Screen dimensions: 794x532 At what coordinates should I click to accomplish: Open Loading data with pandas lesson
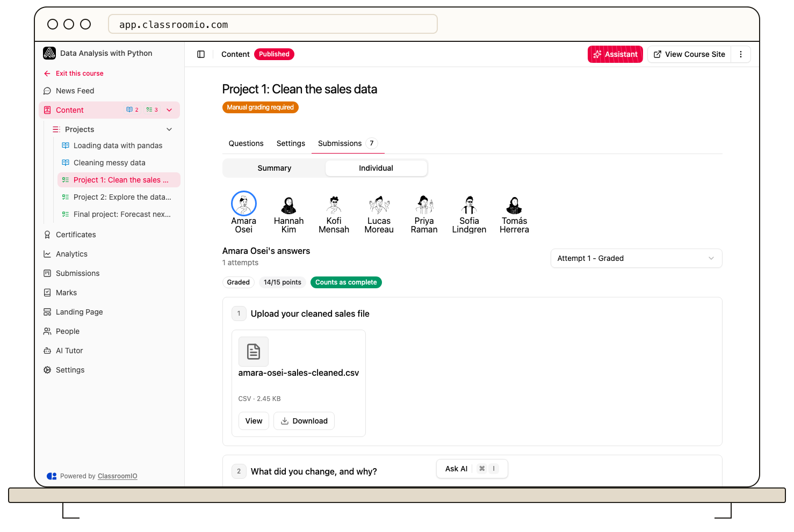point(118,145)
